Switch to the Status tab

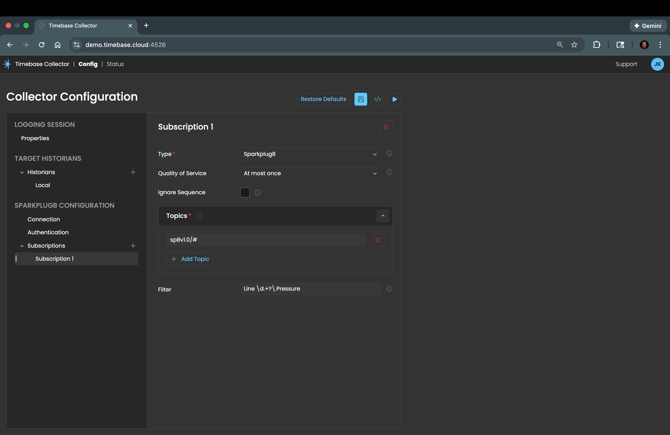click(115, 64)
